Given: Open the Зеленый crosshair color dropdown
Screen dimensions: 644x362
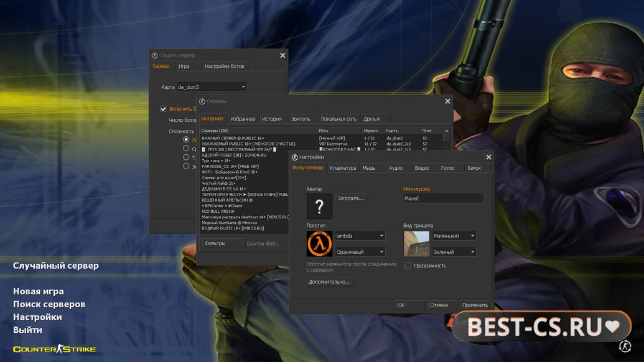Looking at the screenshot, I should pyautogui.click(x=454, y=251).
